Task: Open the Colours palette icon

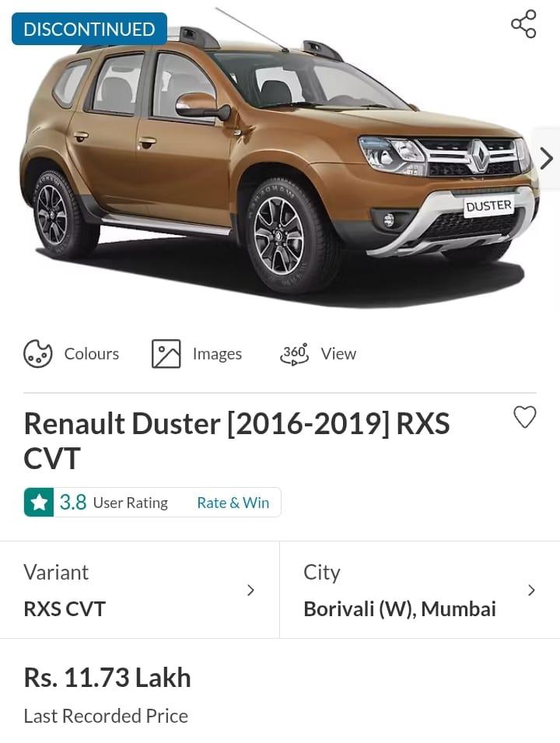Action: pyautogui.click(x=38, y=353)
